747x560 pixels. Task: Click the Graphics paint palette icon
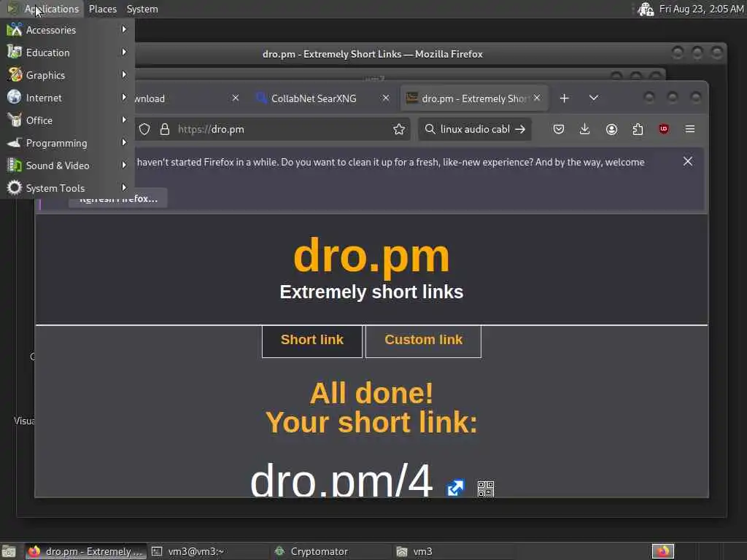pos(15,75)
